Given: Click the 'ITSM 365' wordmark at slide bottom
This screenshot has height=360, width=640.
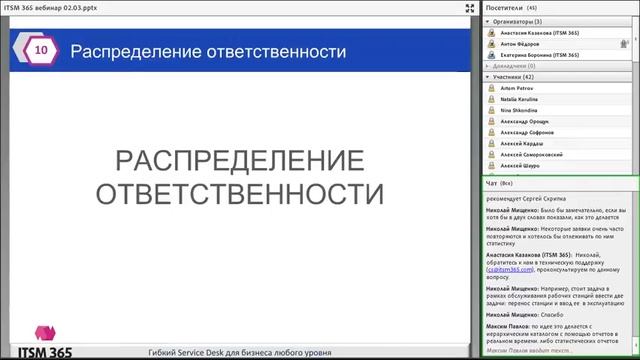Looking at the screenshot, I should [x=45, y=352].
